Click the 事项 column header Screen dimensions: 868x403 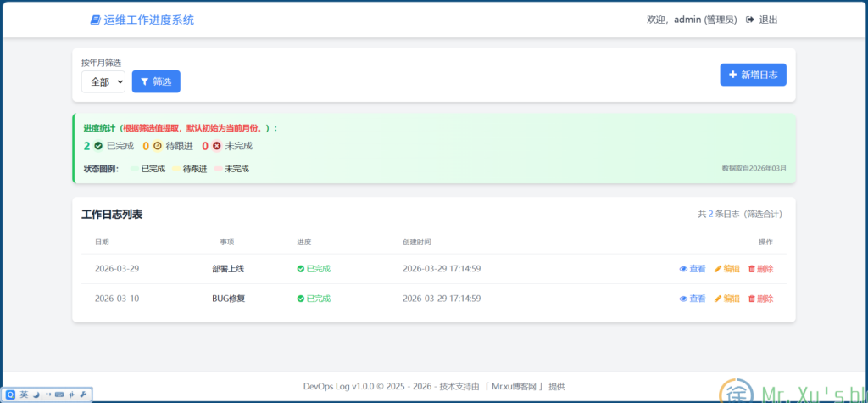click(x=227, y=243)
